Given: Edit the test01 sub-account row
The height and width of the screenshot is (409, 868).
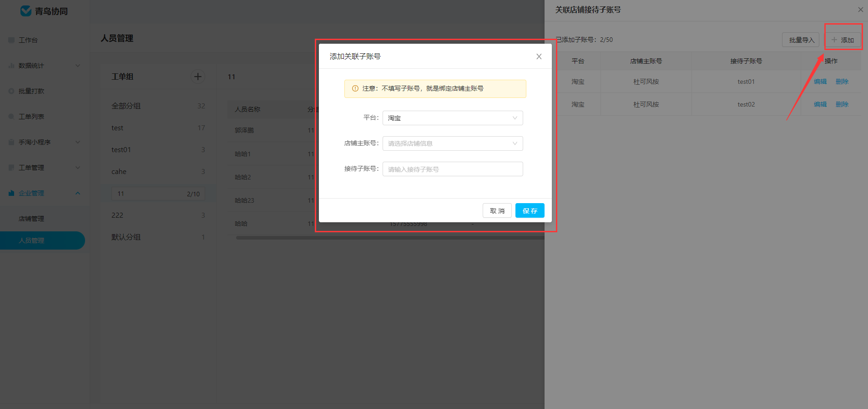Looking at the screenshot, I should pyautogui.click(x=820, y=82).
